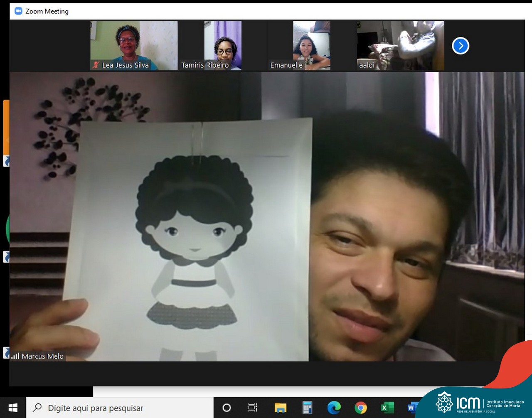Click the muted microphone icon on Lea Jesus Silva
Screen dimensions: 532x418
pyautogui.click(x=96, y=65)
